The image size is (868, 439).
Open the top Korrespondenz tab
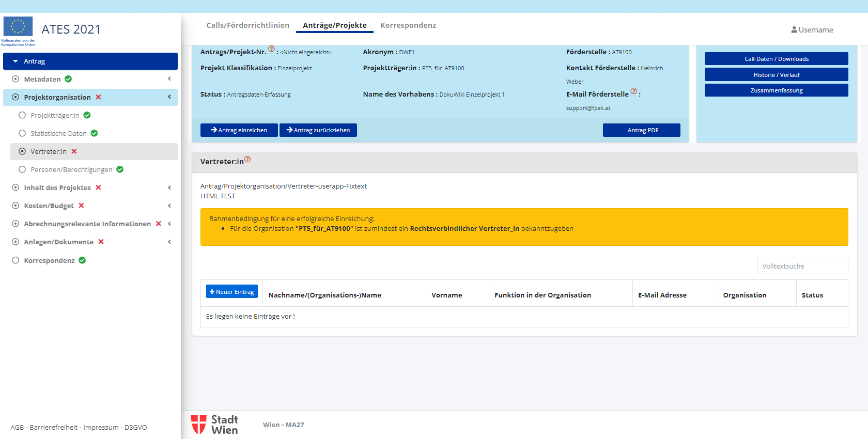pyautogui.click(x=408, y=25)
